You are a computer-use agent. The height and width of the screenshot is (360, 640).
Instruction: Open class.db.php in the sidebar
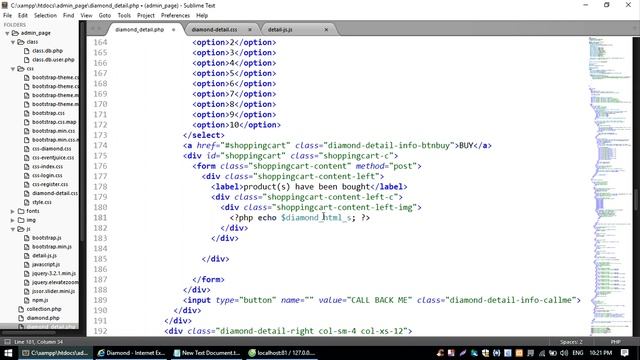point(47,51)
